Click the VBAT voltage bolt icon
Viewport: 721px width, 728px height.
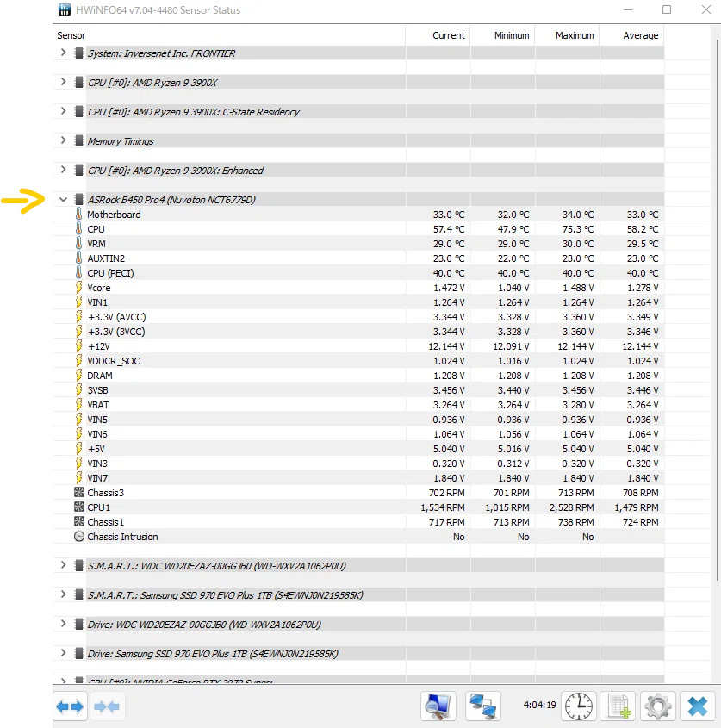pos(79,404)
